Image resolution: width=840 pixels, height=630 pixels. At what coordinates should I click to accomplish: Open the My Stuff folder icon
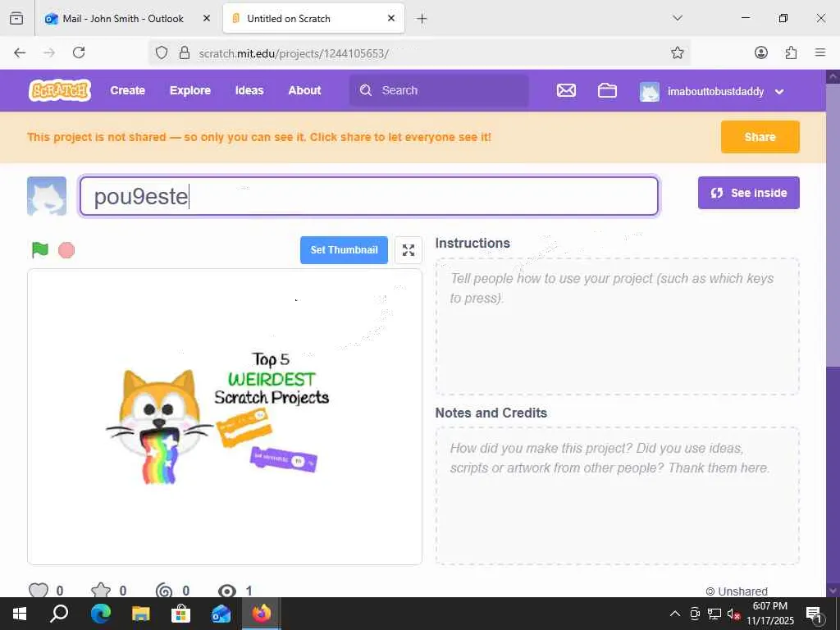[x=607, y=90]
